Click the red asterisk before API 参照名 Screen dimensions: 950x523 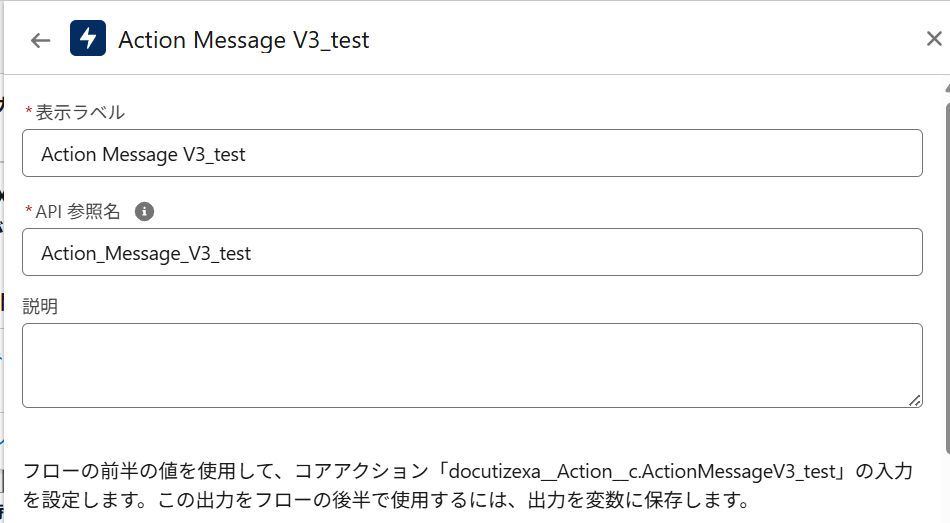click(28, 211)
